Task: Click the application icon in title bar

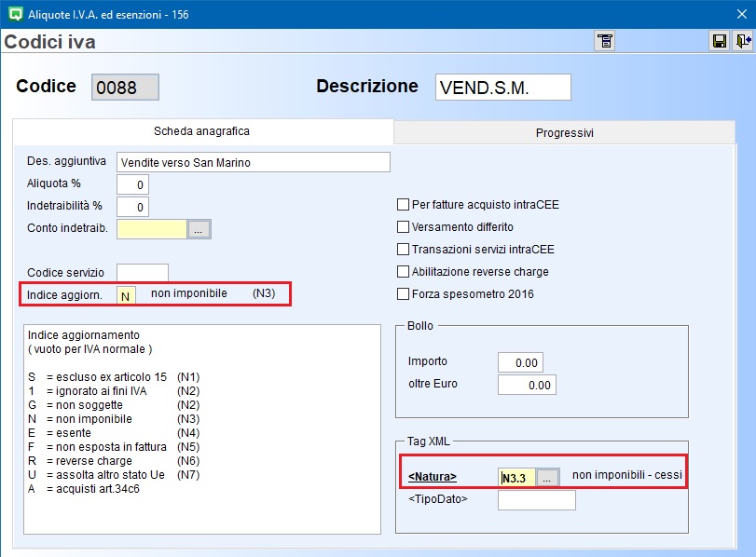Action: (16, 14)
